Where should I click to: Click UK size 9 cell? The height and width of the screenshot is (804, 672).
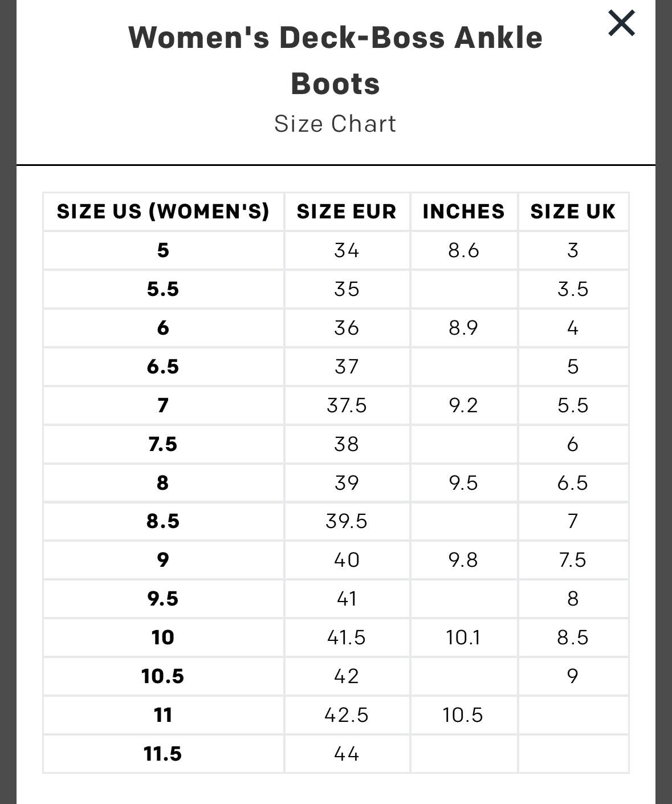pyautogui.click(x=573, y=676)
